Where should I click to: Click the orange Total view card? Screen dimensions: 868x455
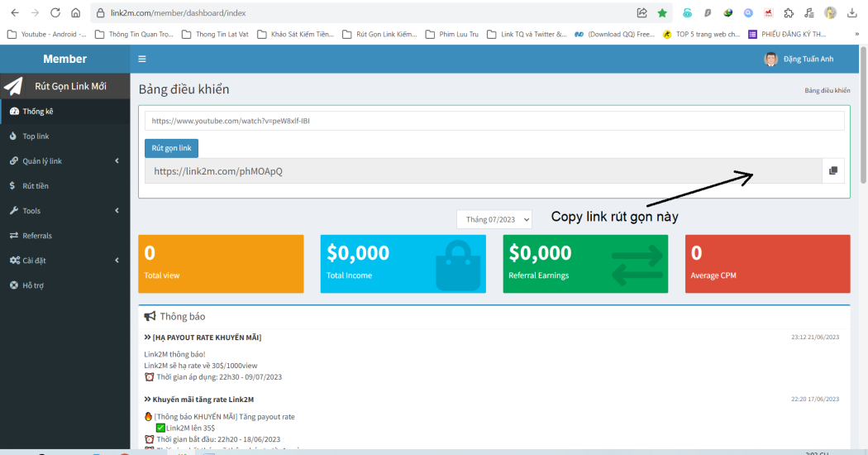click(221, 264)
